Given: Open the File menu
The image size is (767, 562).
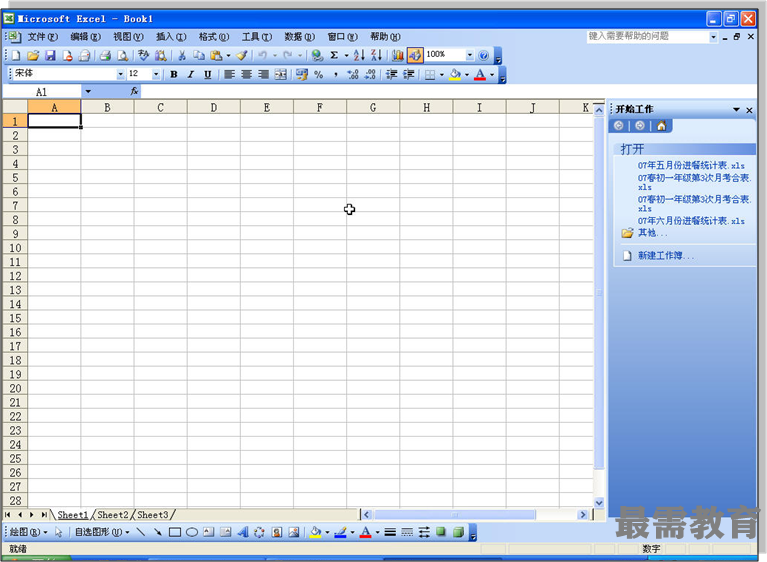Looking at the screenshot, I should tap(43, 37).
